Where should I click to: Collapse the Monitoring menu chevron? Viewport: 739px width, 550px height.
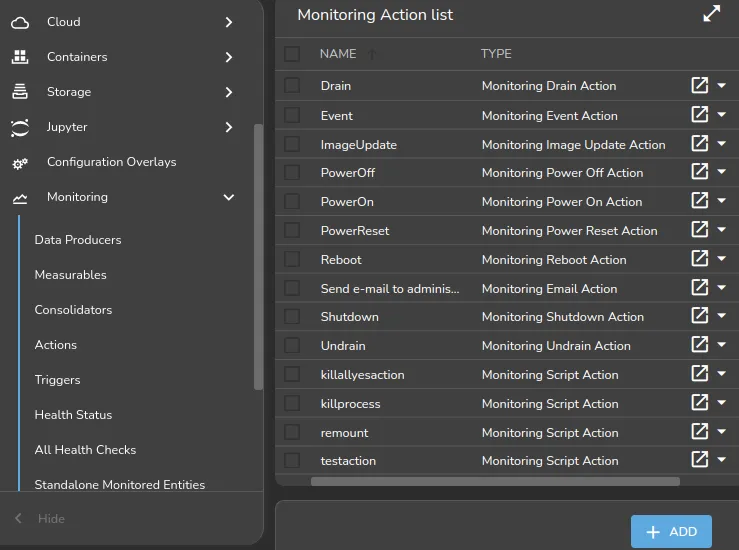(229, 197)
